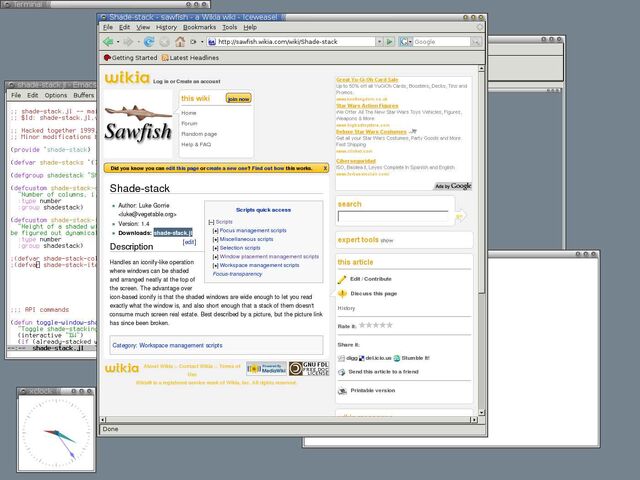640x480 pixels.
Task: Click the [edit] link beside Description
Action: [189, 242]
